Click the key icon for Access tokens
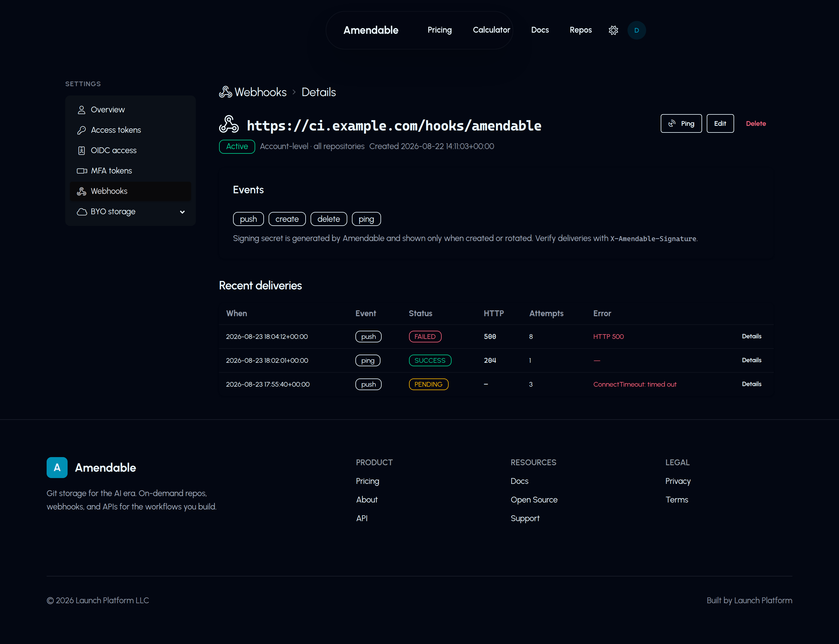 [x=81, y=130]
